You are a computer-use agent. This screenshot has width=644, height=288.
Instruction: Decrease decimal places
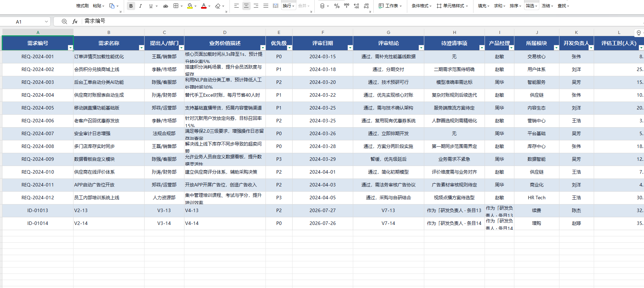[x=366, y=6]
